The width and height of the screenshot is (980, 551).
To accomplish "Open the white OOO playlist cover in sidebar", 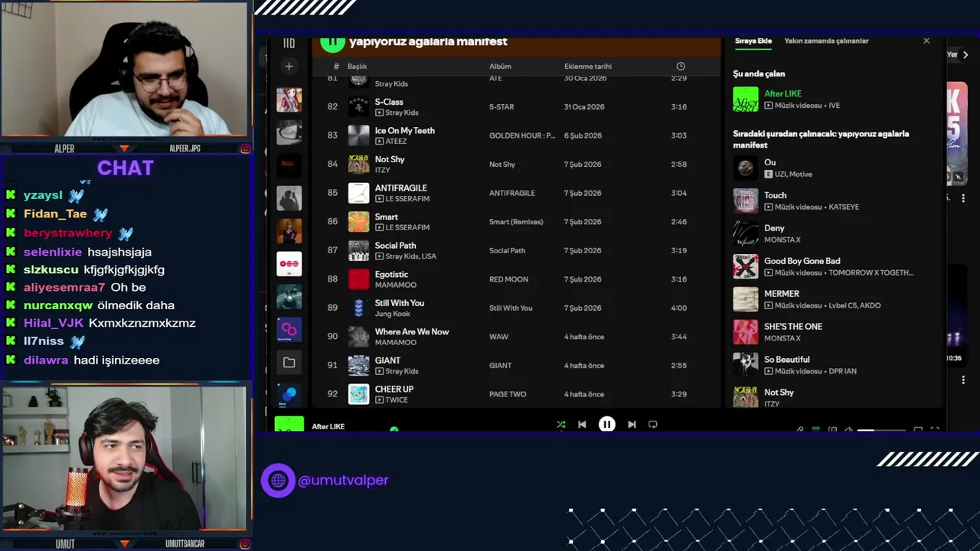I will pyautogui.click(x=289, y=264).
